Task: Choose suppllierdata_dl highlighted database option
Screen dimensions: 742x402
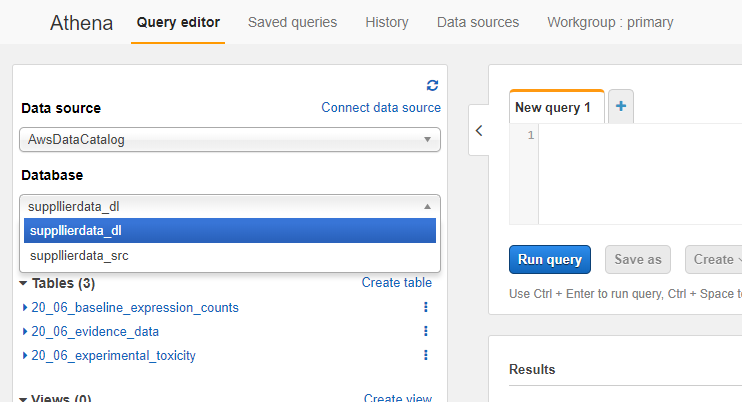Action: coord(76,230)
